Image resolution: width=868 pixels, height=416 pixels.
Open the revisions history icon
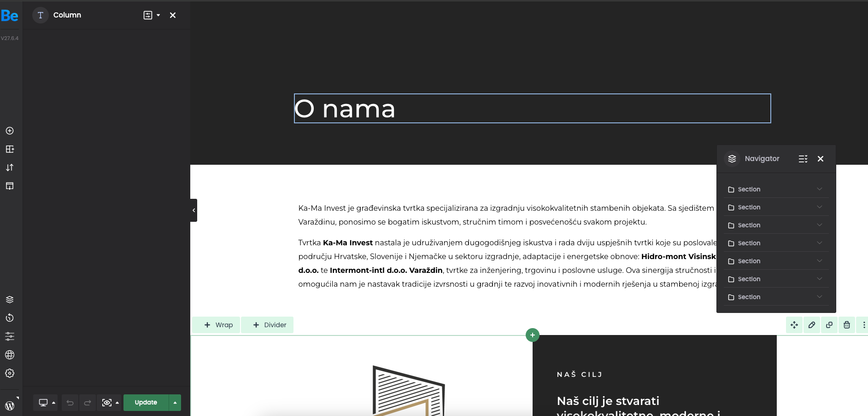tap(10, 318)
